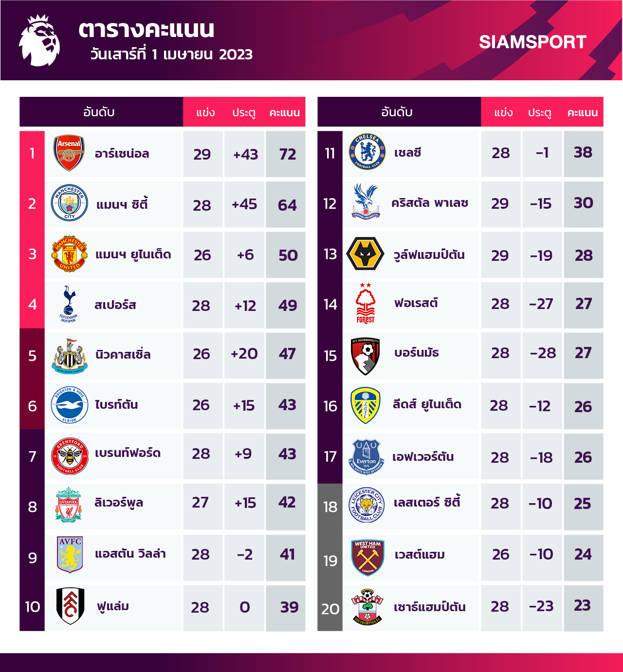Click the left table's คะแนน column header
Image resolution: width=623 pixels, height=672 pixels.
pos(285,112)
